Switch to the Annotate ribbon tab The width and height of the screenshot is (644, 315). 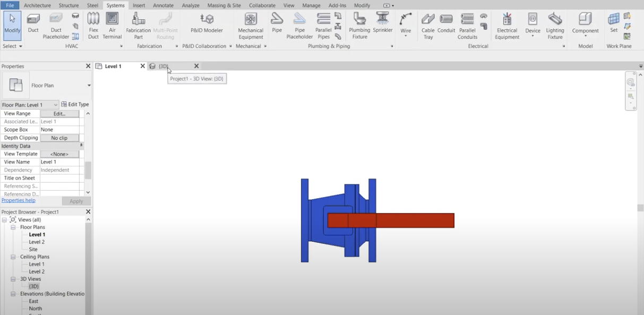[x=163, y=5]
